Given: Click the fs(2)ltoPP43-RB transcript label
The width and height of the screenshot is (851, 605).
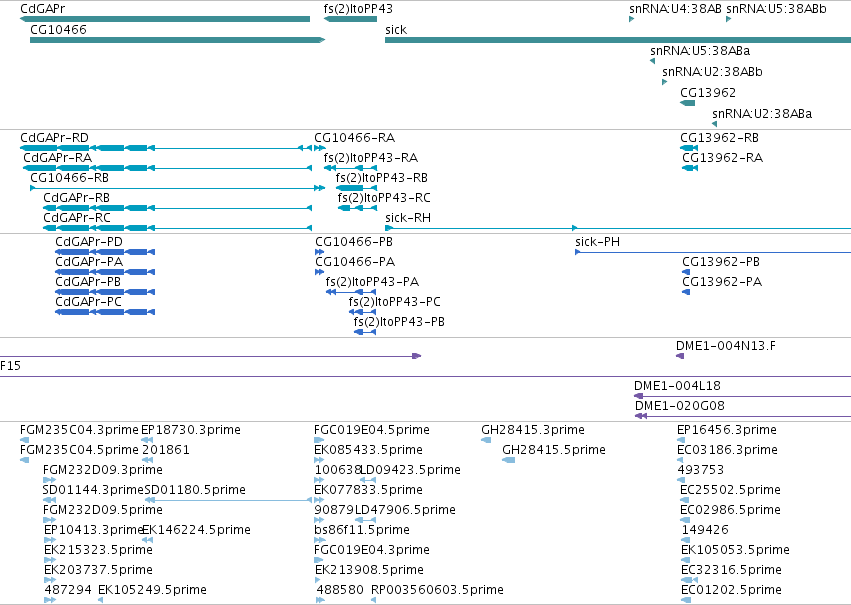Looking at the screenshot, I should coord(382,178).
